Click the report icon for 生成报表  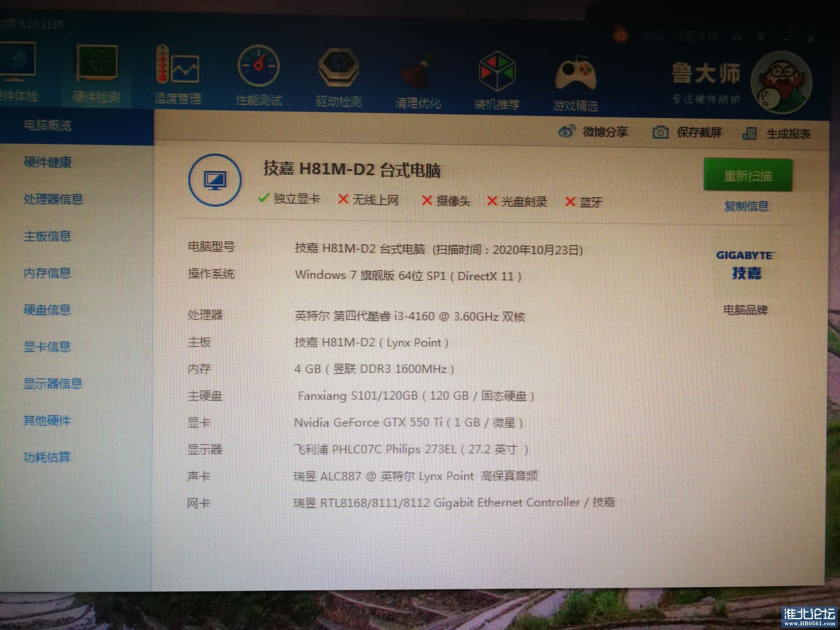click(750, 134)
